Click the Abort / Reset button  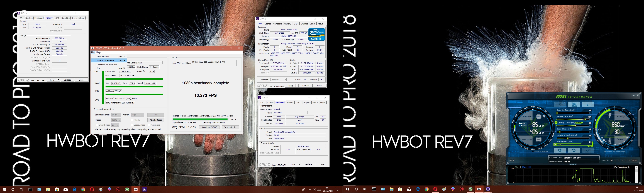click(156, 120)
